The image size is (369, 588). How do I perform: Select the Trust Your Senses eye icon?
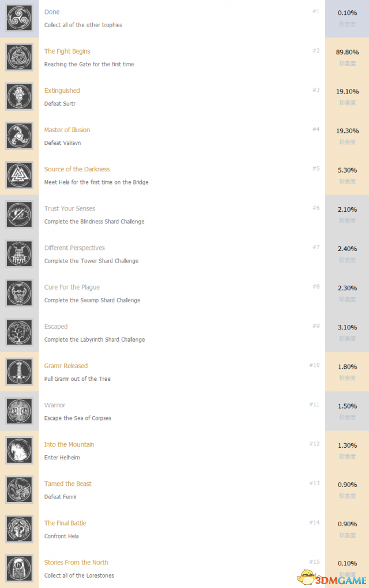pyautogui.click(x=19, y=215)
